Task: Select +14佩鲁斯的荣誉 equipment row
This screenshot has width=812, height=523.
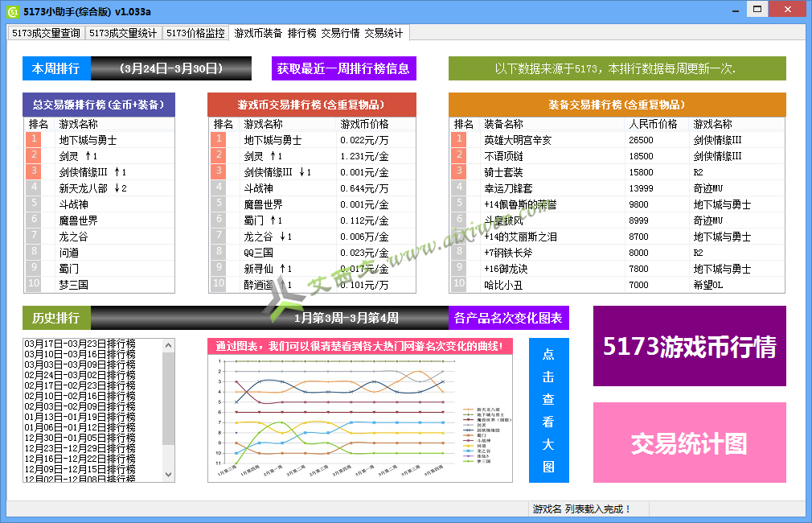Action: (x=617, y=204)
